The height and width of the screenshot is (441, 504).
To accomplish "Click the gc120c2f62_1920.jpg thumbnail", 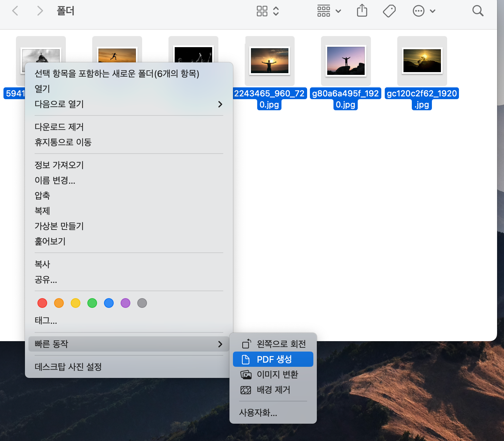I will [x=422, y=61].
